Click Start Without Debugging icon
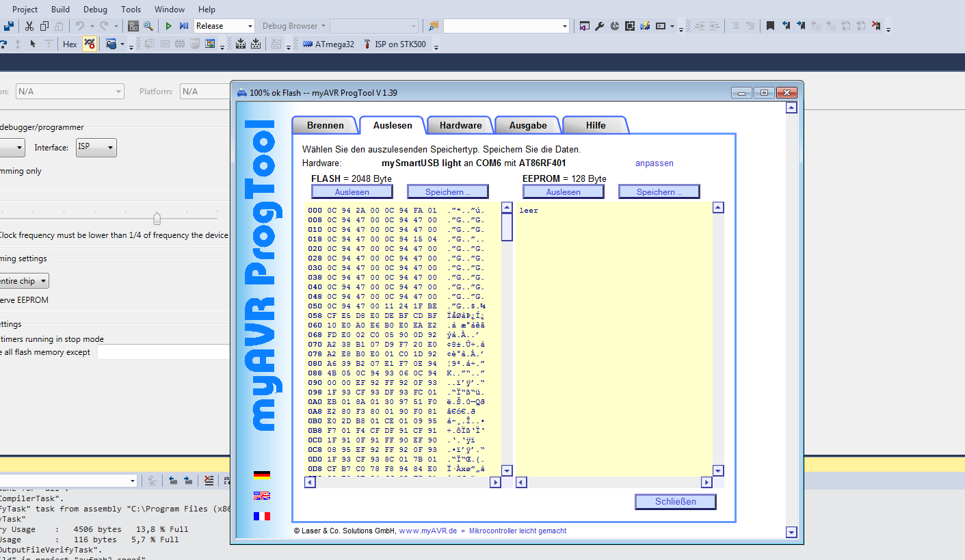 [183, 26]
